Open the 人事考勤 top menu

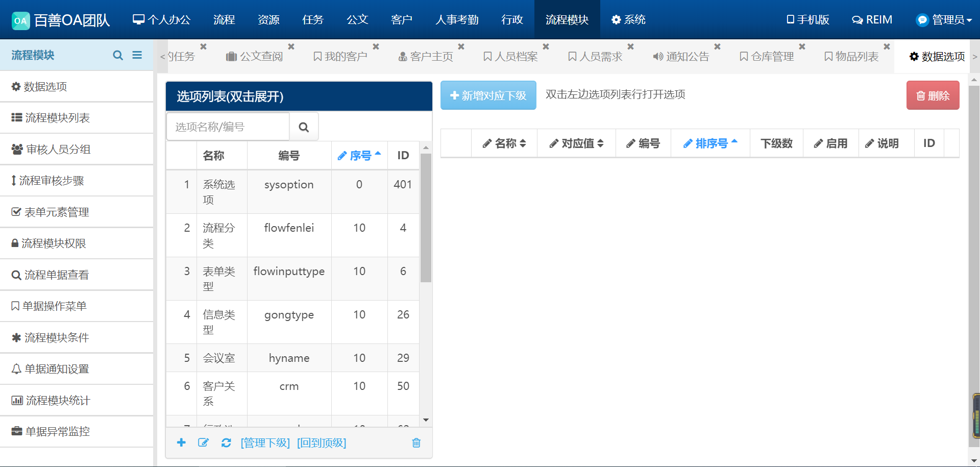point(457,20)
